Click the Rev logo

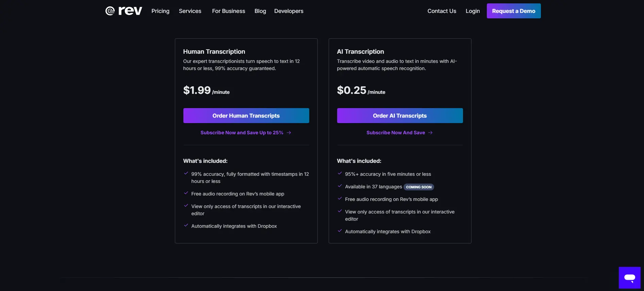124,11
